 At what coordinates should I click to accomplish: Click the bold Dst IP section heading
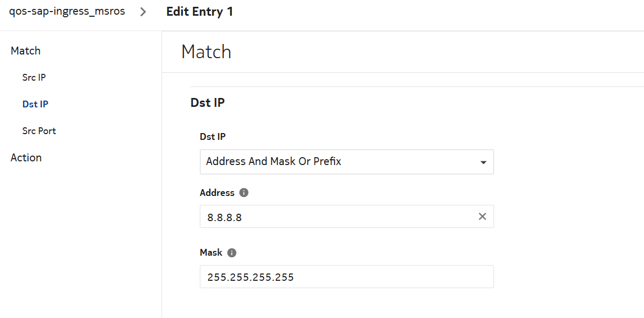click(208, 103)
